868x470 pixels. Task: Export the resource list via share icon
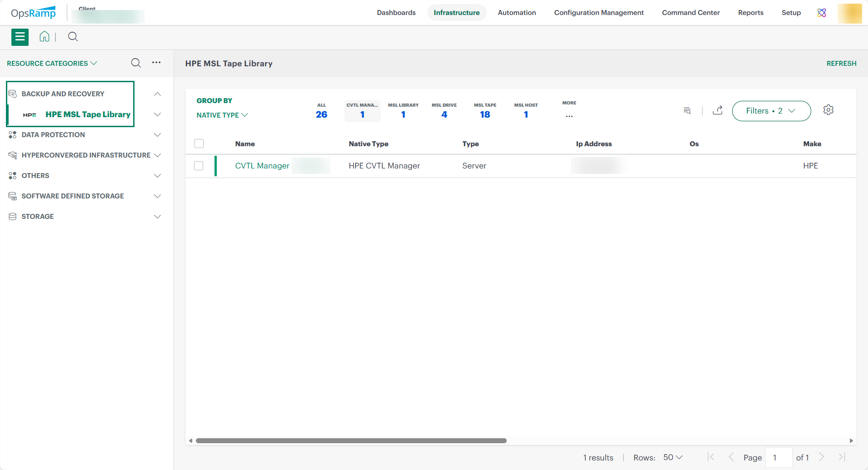coord(718,110)
